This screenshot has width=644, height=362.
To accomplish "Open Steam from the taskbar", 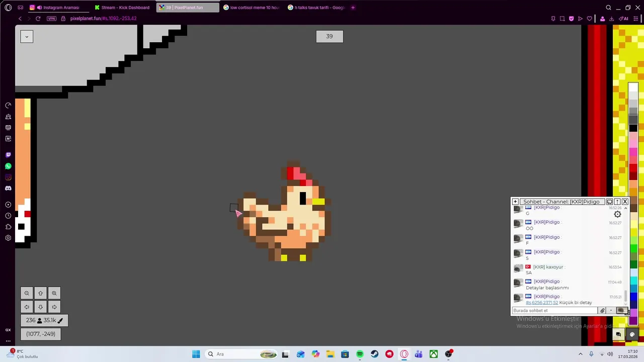I will 374,354.
